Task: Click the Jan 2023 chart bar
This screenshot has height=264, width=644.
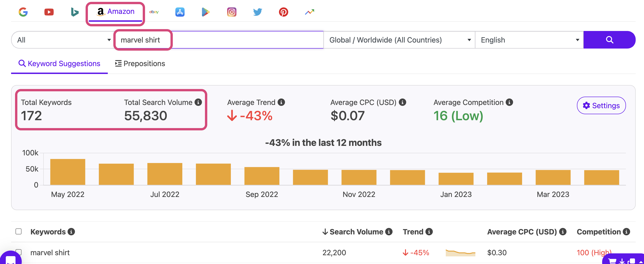Action: (x=456, y=178)
